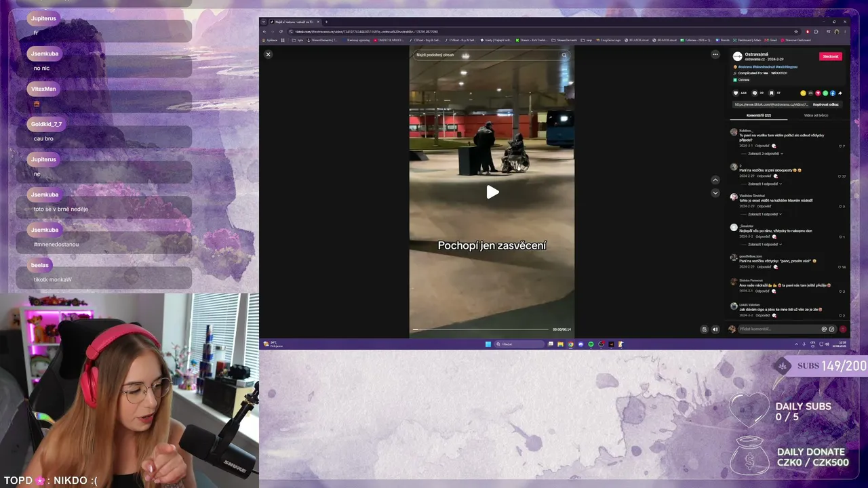
Task: Go to the next video with the down arrow
Action: tap(715, 193)
